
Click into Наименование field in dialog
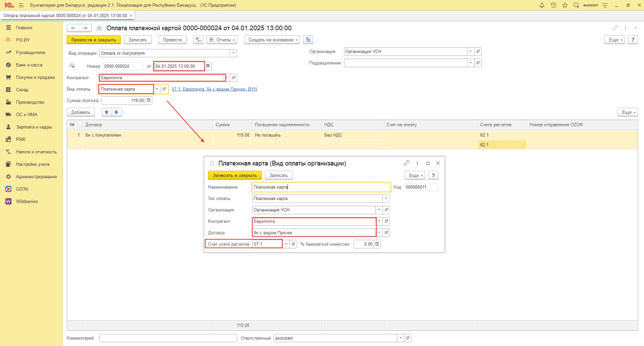point(321,187)
